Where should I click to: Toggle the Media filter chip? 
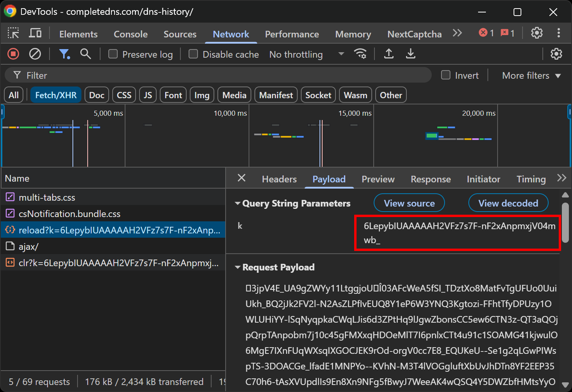coord(234,95)
